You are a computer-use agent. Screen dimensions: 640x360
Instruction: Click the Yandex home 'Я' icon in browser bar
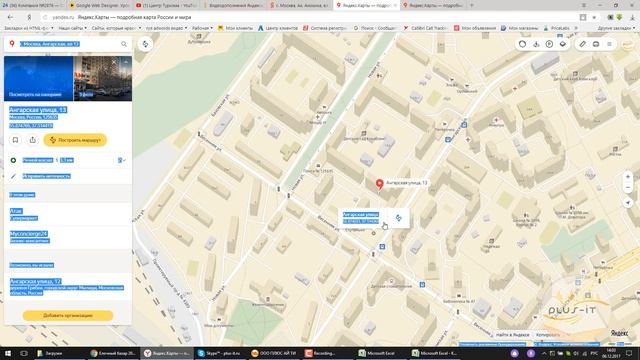[x=29, y=17]
